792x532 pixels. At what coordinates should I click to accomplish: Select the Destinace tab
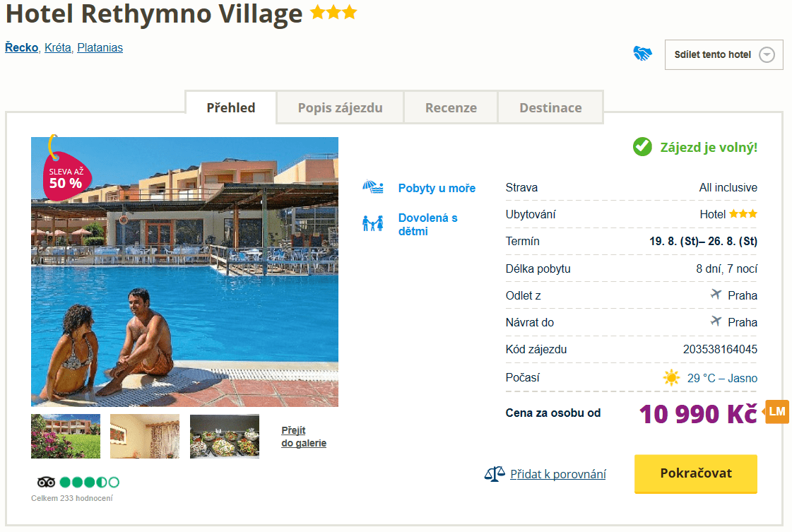[550, 108]
